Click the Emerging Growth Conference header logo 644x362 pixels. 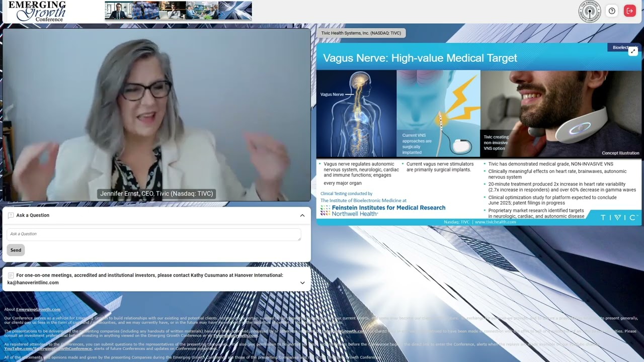click(x=37, y=11)
